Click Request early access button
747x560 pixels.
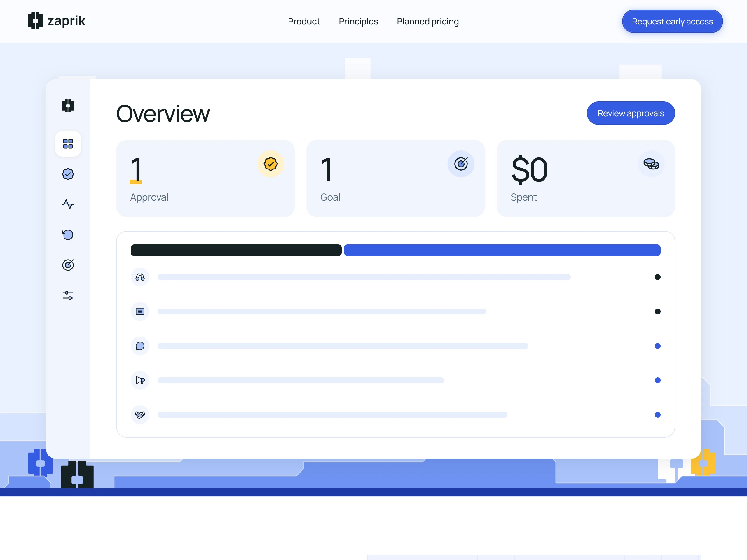point(672,22)
